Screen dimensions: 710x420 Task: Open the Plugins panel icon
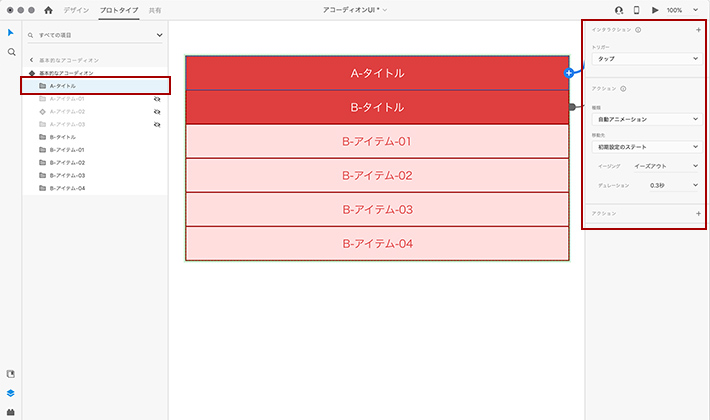[11, 412]
